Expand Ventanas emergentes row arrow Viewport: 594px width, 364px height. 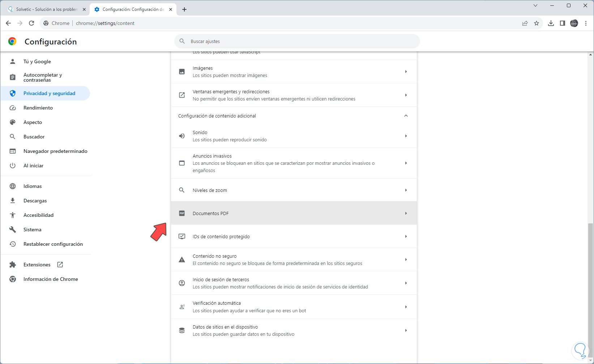point(406,95)
